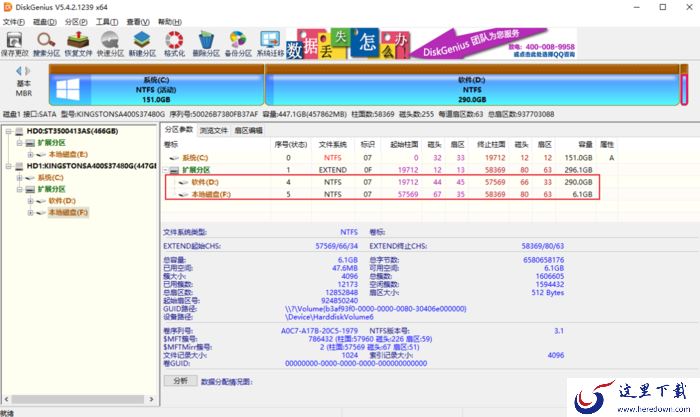This screenshot has height=417, width=700.
Task: Collapse the HD1:KINGSTON tree node
Action: pos(8,166)
